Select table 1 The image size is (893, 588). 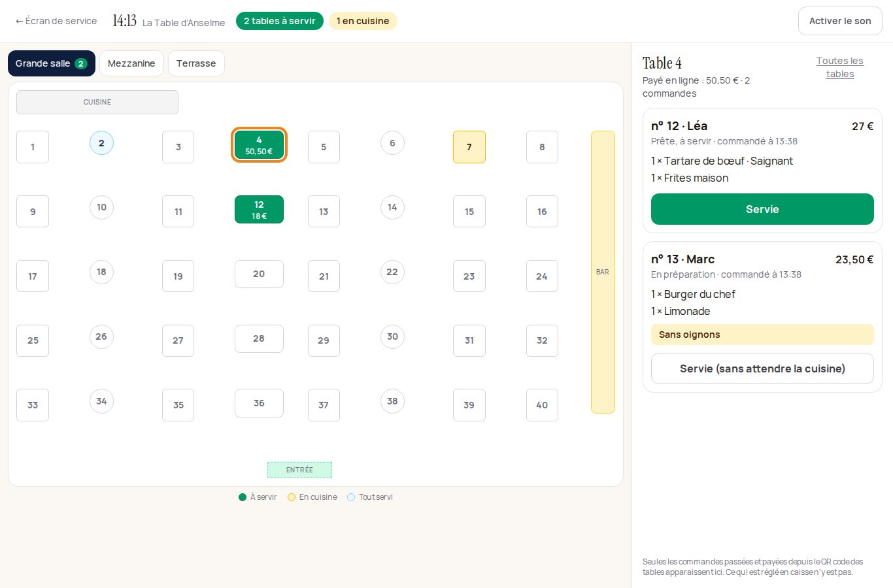pos(33,147)
